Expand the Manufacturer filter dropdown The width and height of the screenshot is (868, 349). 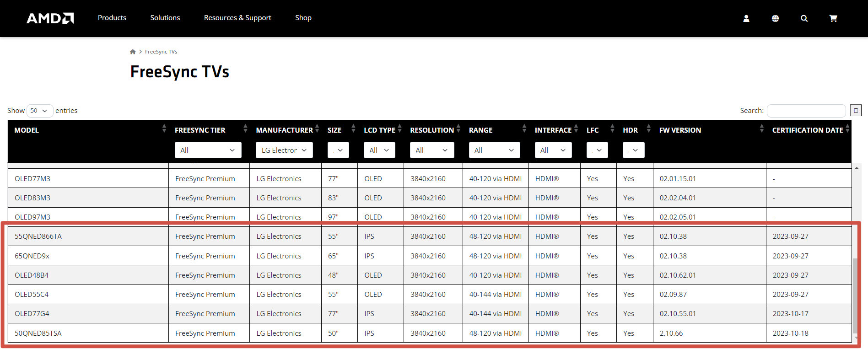tap(284, 150)
